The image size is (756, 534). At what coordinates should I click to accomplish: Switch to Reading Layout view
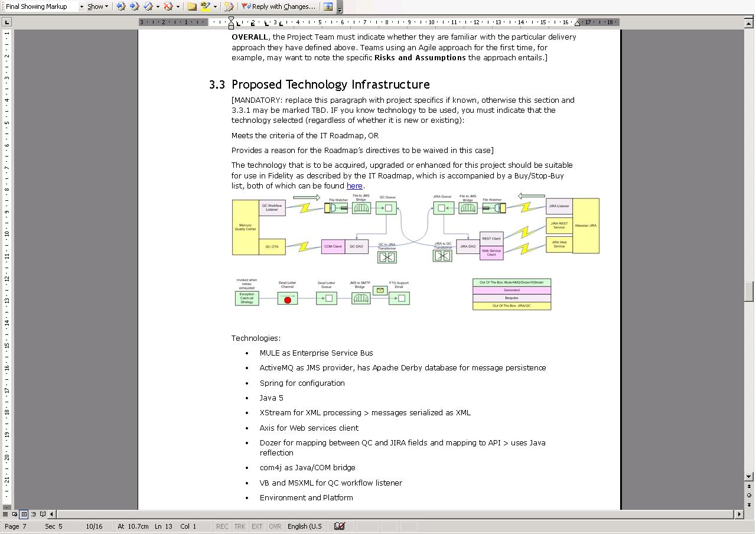coord(43,514)
